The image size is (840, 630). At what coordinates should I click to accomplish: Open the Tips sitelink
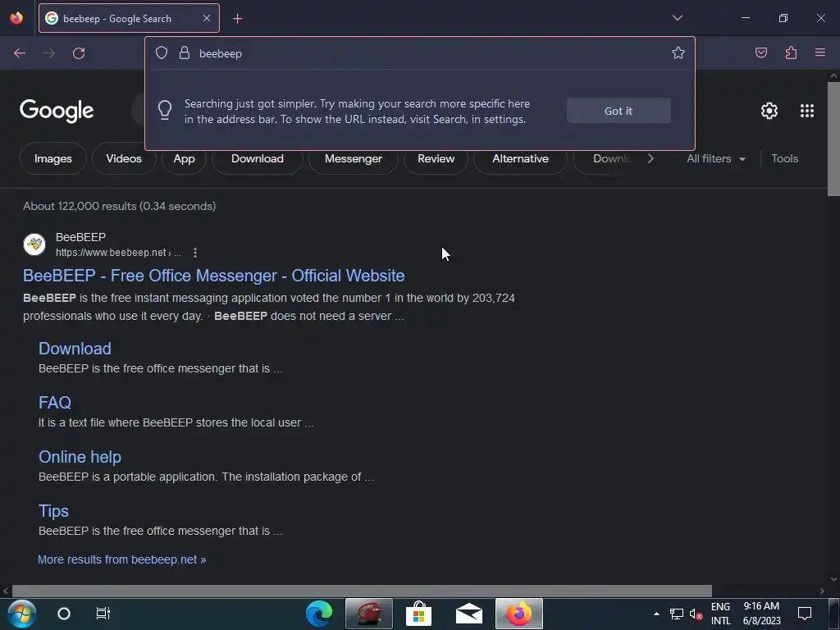[x=53, y=511]
